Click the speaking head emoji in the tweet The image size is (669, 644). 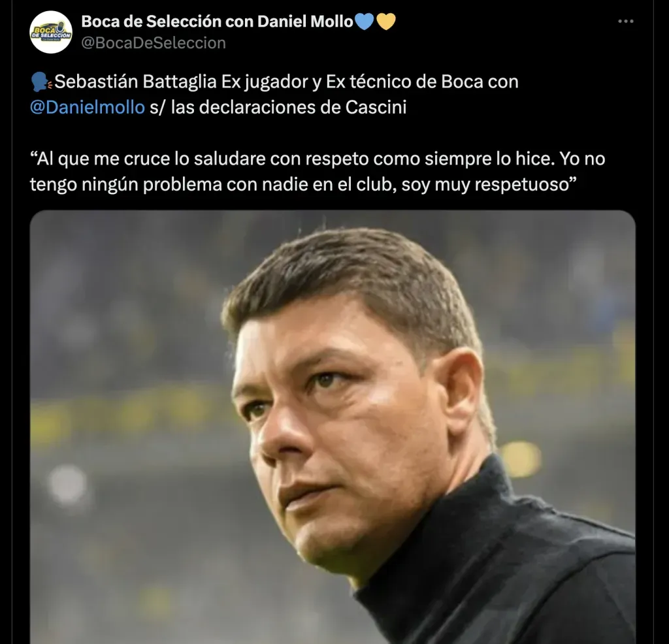coord(41,82)
